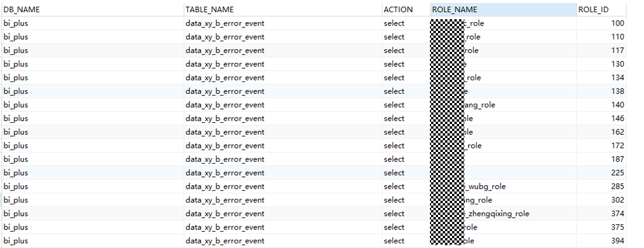The height and width of the screenshot is (248, 644).
Task: Select the ROLE_ID column header
Action: click(x=593, y=9)
